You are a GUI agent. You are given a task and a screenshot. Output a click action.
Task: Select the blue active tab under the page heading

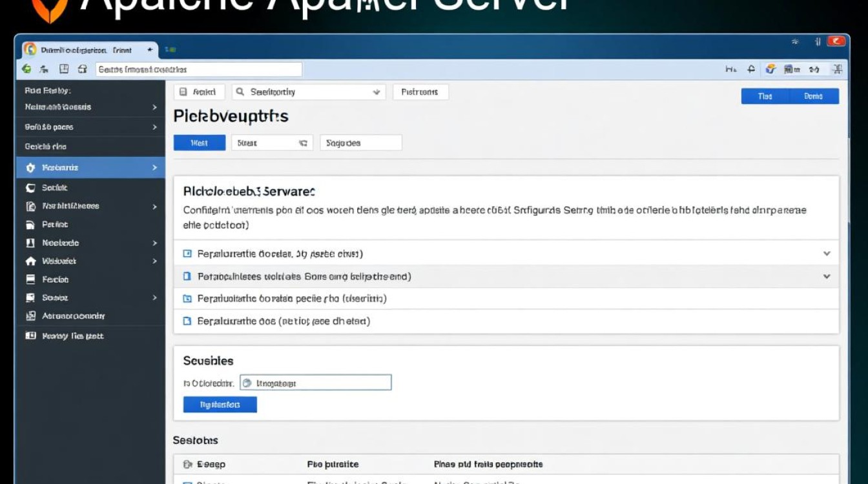tap(199, 143)
